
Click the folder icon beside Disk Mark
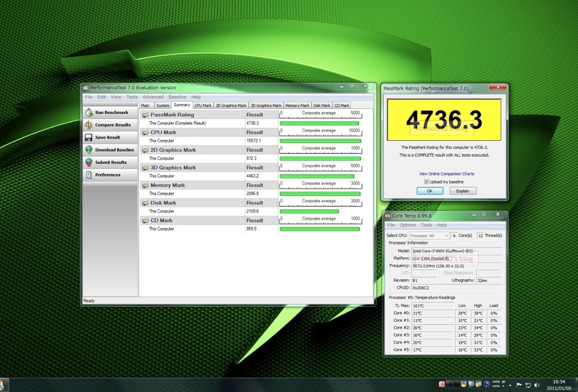click(145, 203)
